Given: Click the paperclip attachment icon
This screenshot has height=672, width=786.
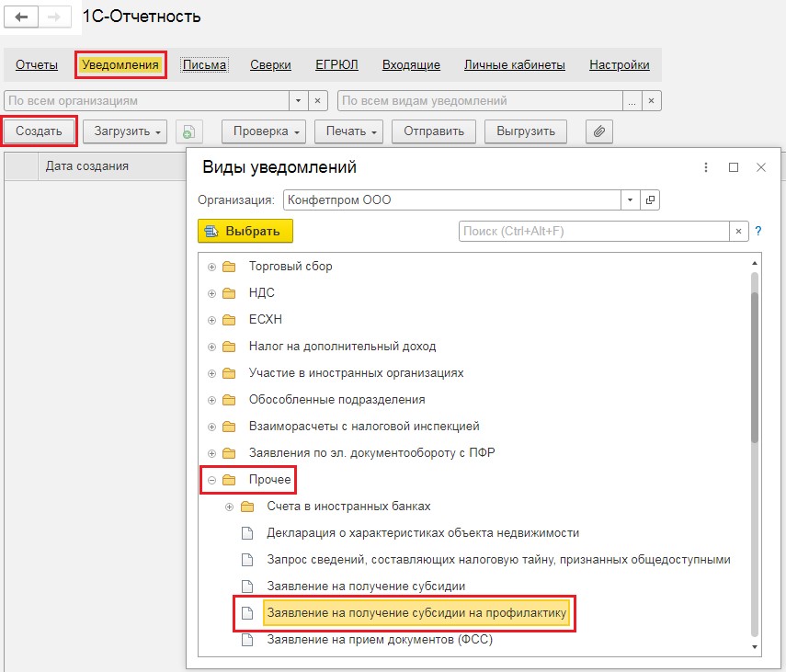Looking at the screenshot, I should click(599, 131).
